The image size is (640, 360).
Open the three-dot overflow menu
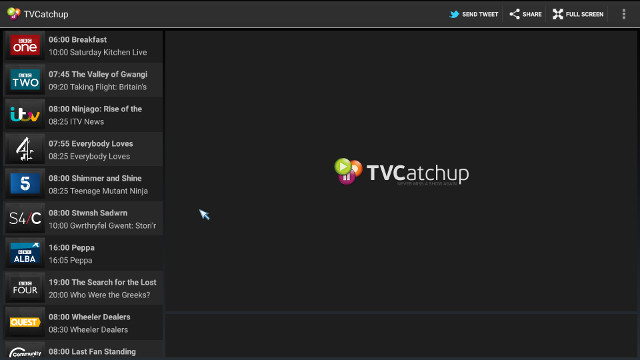[624, 14]
